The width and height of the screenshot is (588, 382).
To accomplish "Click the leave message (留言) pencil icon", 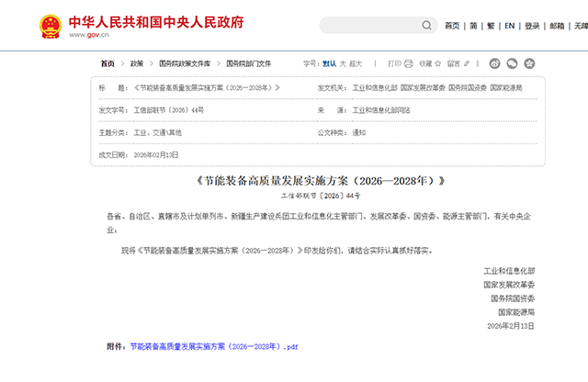I will point(467,63).
